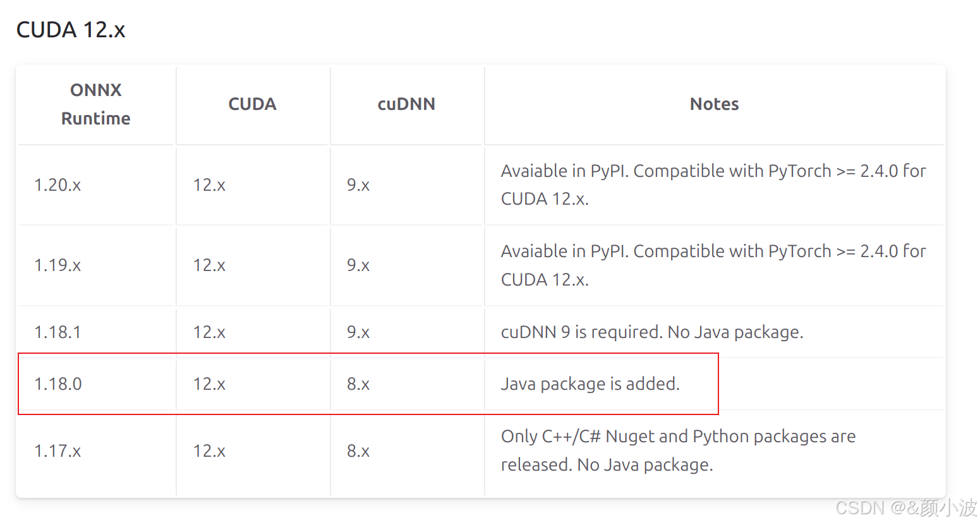Click the 1.19.x version cell
This screenshot has height=525, width=980.
(x=57, y=265)
